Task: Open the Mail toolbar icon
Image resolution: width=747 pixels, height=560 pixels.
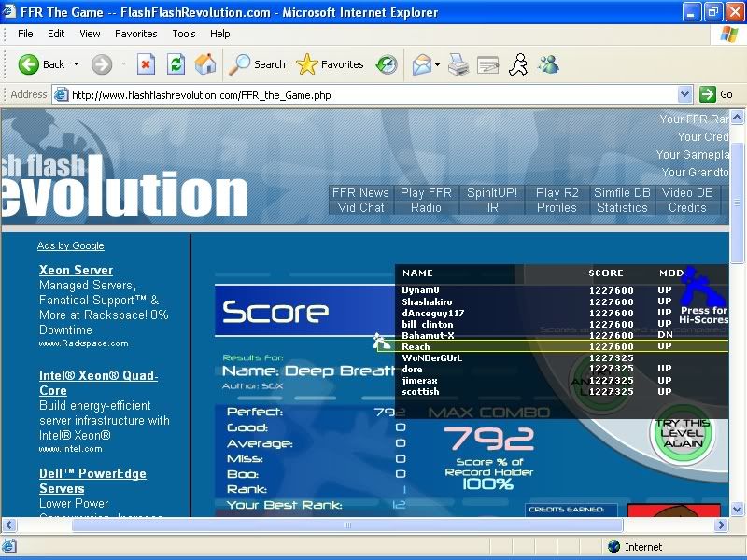Action: coord(421,64)
